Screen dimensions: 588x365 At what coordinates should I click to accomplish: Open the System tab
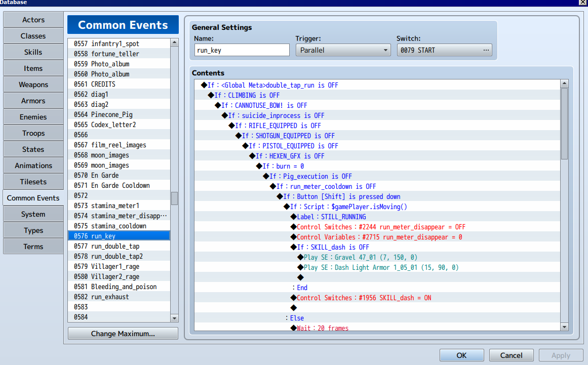click(x=33, y=214)
